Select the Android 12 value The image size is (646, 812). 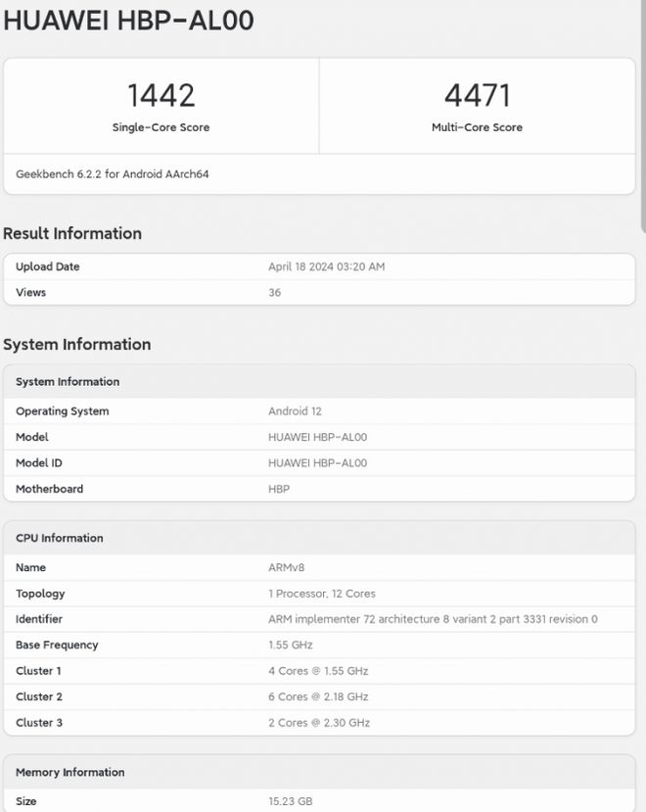(x=295, y=411)
